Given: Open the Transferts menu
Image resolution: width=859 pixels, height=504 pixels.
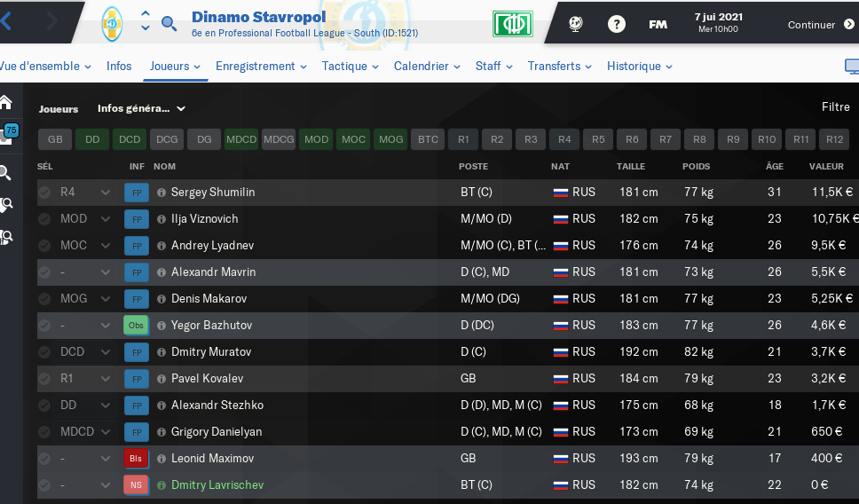Looking at the screenshot, I should [x=559, y=67].
